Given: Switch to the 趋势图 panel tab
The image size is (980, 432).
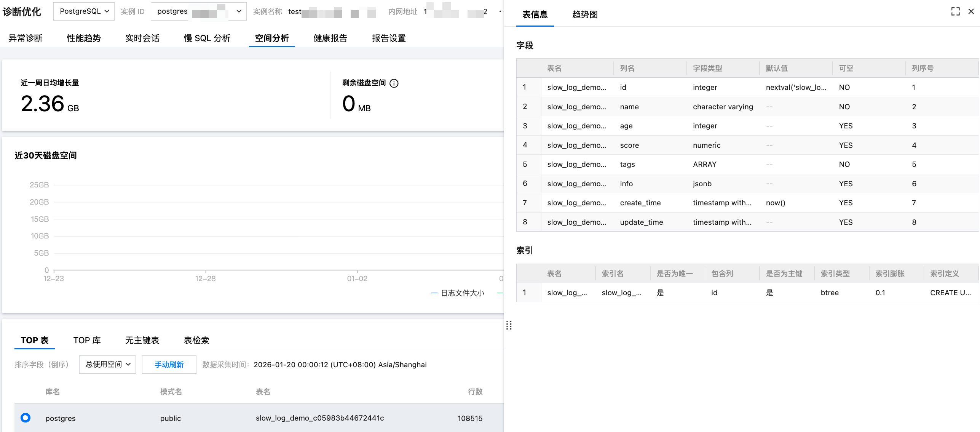Looking at the screenshot, I should coord(585,14).
